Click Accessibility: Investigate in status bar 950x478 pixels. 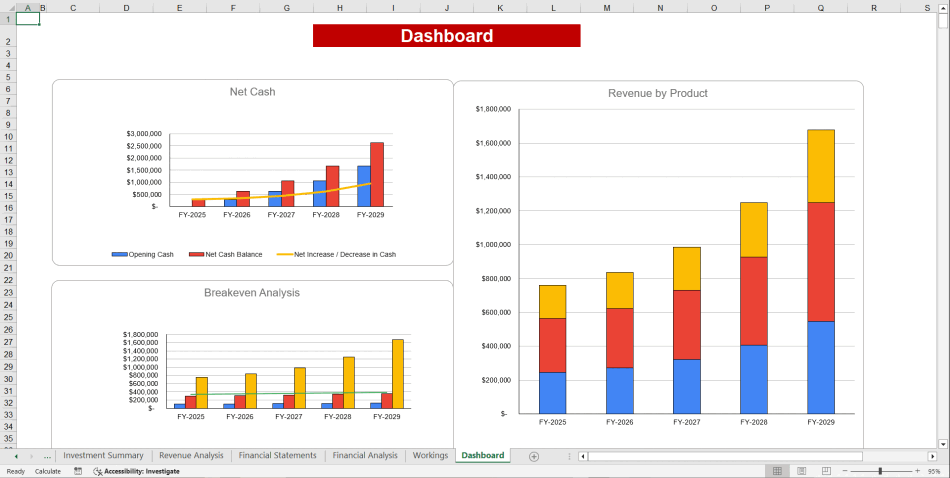point(137,471)
